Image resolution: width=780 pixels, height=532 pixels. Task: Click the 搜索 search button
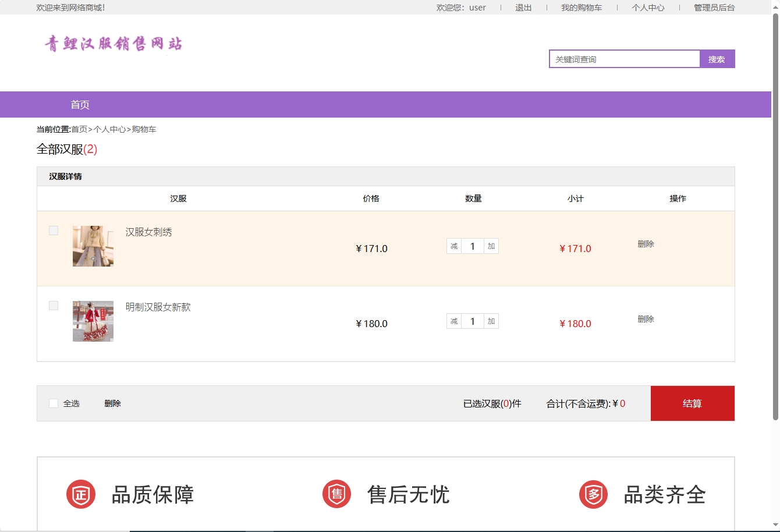717,59
